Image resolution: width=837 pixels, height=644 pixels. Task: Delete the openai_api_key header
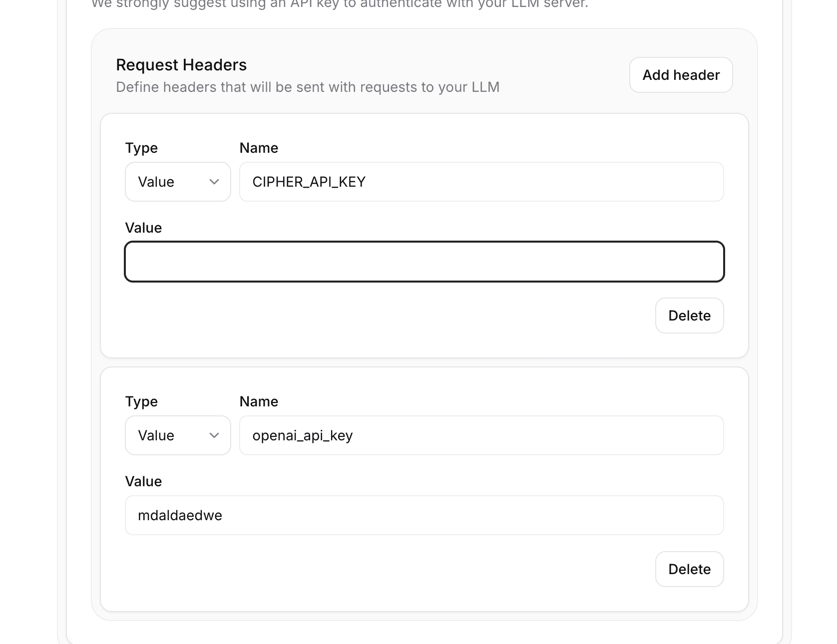(689, 569)
